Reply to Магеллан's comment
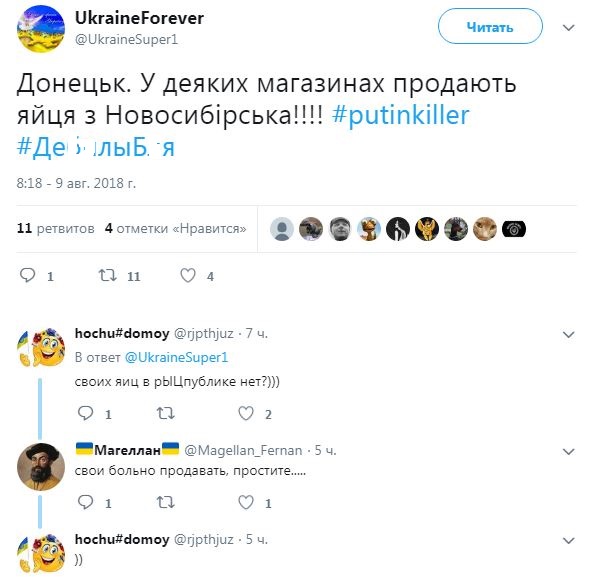The width and height of the screenshot is (594, 577). click(86, 502)
